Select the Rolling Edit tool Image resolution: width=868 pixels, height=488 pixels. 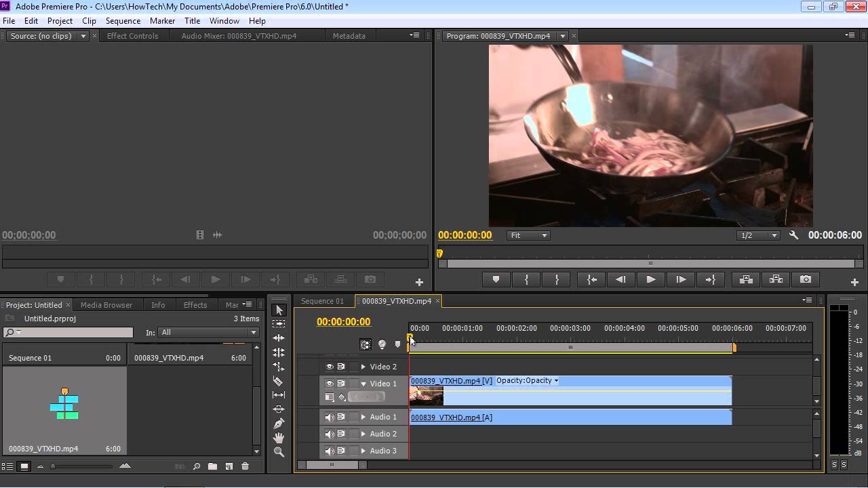pyautogui.click(x=279, y=352)
